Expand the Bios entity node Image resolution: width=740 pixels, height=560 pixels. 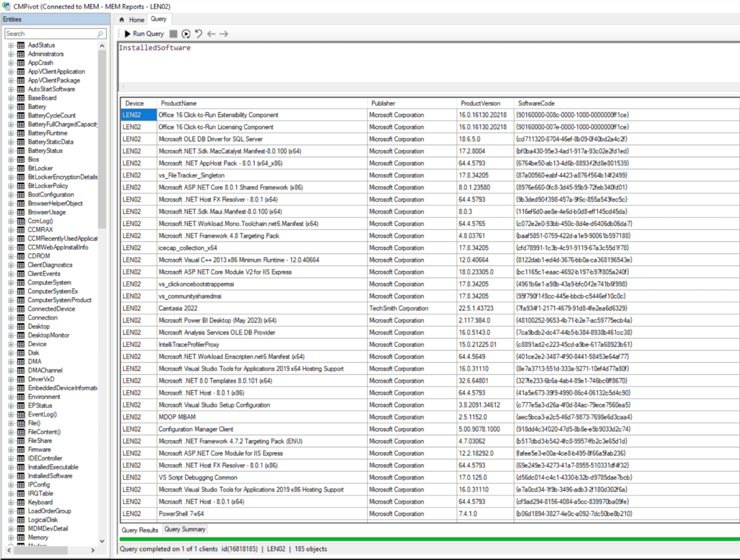11,159
